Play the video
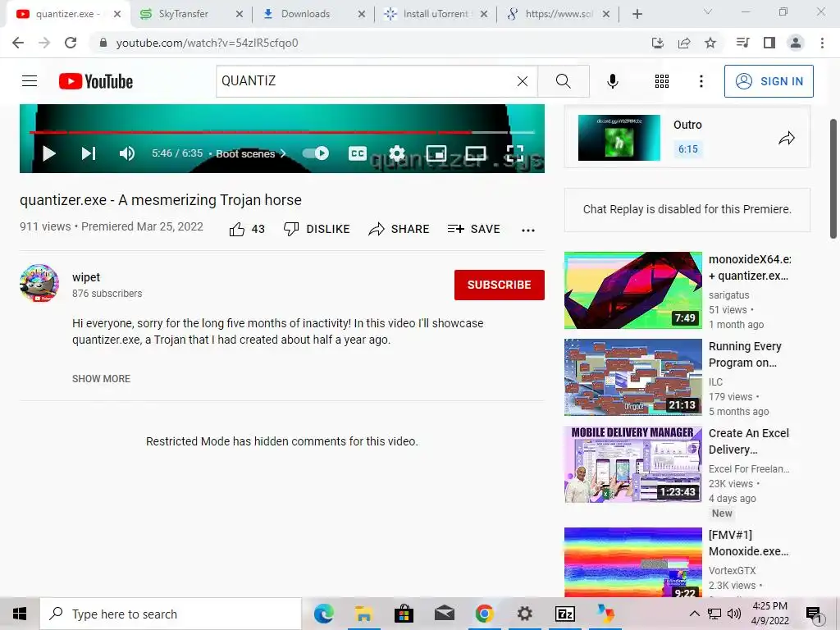The image size is (840, 630). (48, 153)
